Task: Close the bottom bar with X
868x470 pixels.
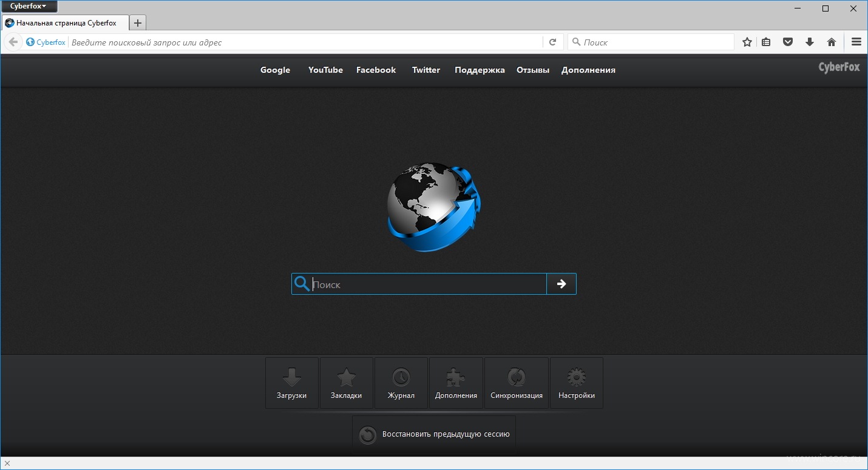Action: (7, 463)
